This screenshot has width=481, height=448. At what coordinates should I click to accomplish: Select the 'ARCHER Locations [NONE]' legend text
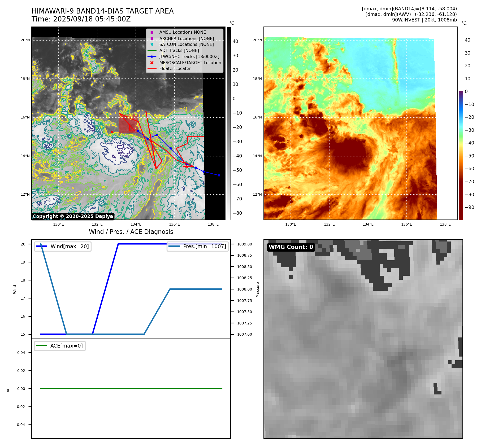pyautogui.click(x=187, y=38)
